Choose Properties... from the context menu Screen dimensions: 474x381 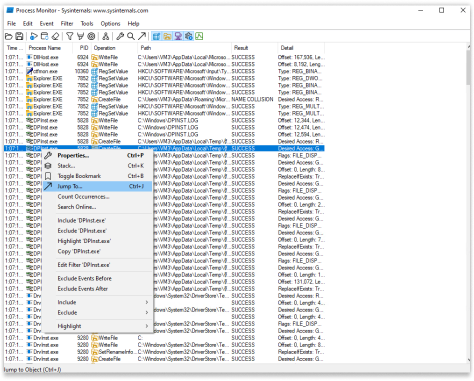[98, 155]
